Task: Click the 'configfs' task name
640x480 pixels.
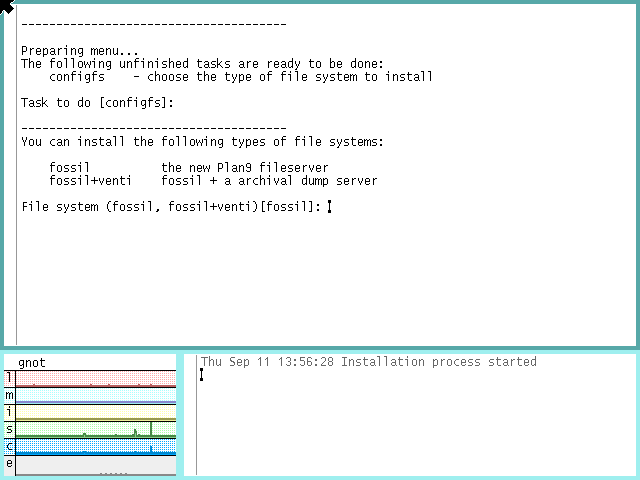Action: coord(76,77)
